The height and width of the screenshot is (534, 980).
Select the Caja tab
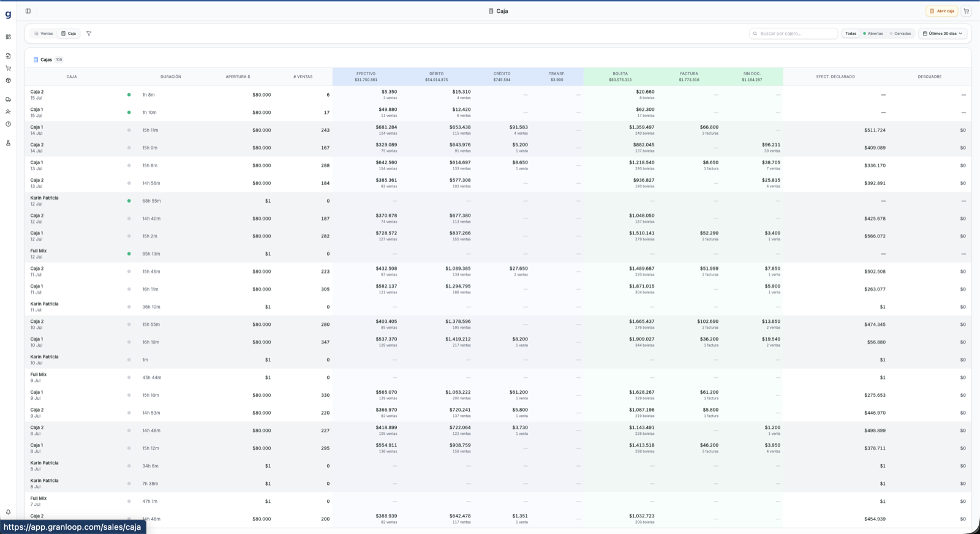point(69,34)
